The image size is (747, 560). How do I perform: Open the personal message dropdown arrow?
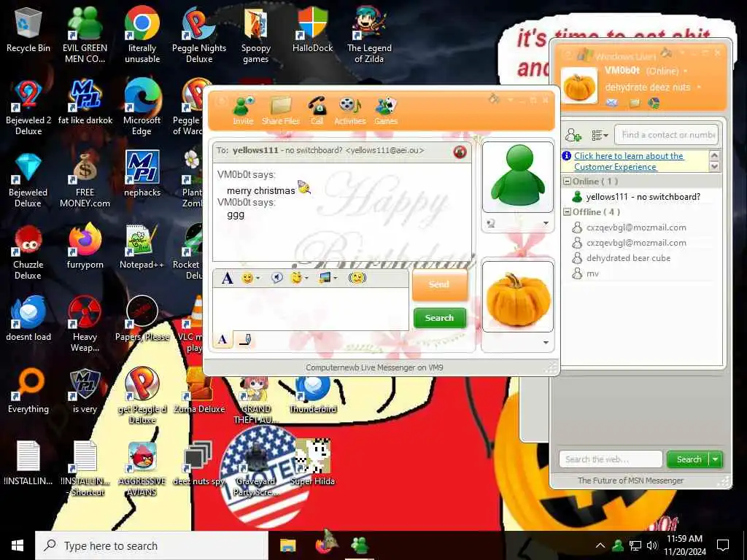tap(699, 87)
